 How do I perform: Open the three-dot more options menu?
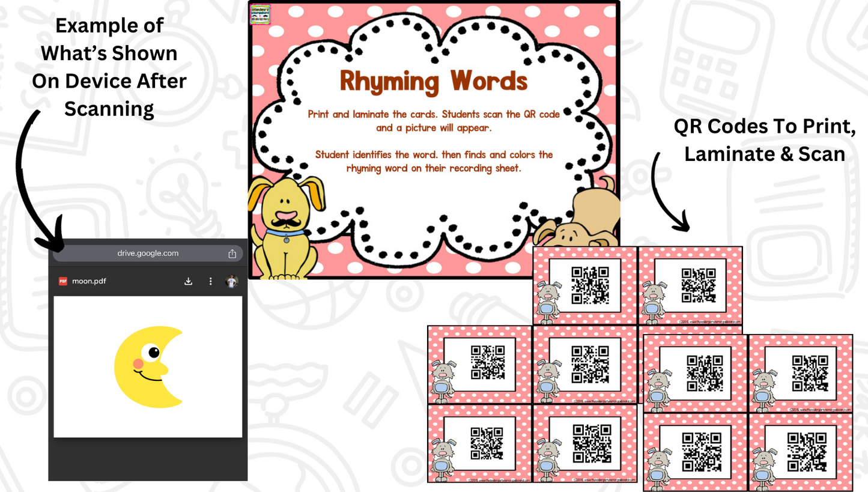pos(210,281)
